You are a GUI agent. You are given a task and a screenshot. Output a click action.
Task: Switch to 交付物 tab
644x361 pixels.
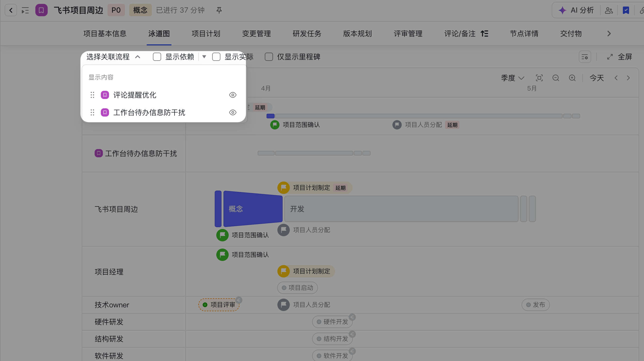[571, 34]
